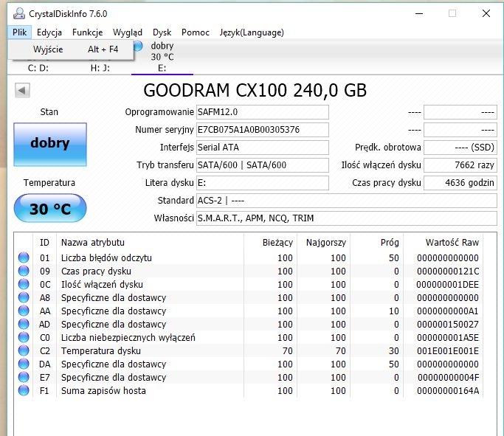Select raw value 00000000121C

448,271
